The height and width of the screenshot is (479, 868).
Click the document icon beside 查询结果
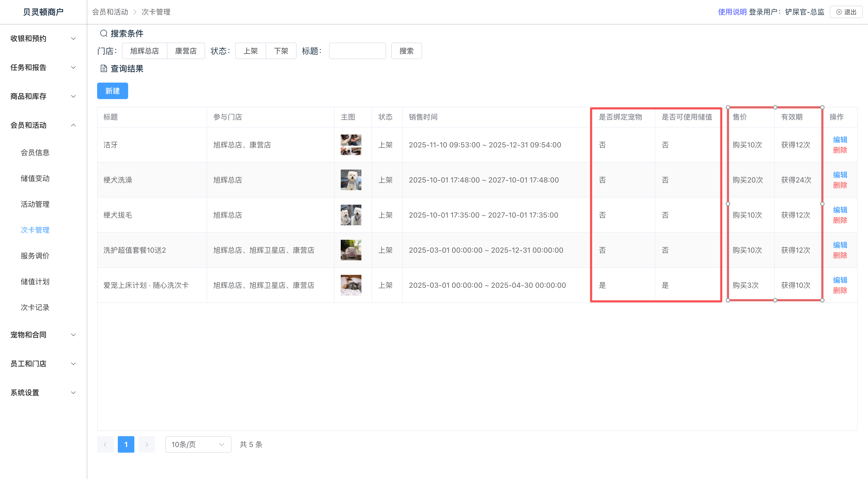coord(103,69)
